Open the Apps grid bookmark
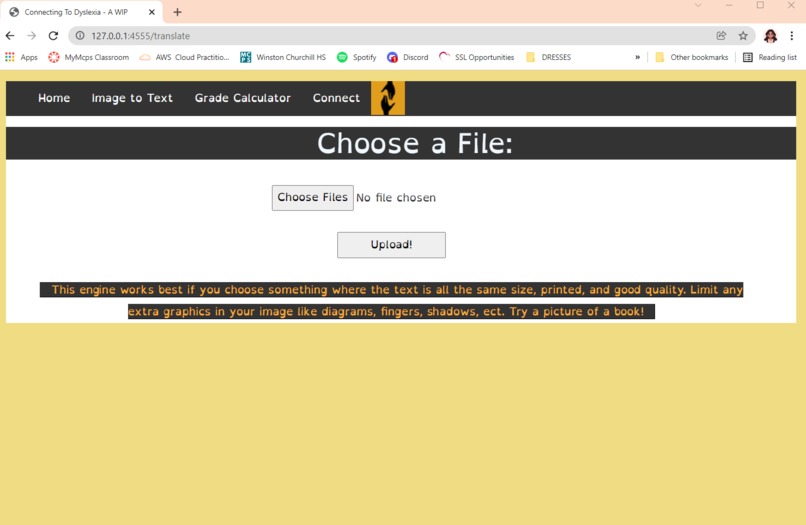 pos(21,57)
